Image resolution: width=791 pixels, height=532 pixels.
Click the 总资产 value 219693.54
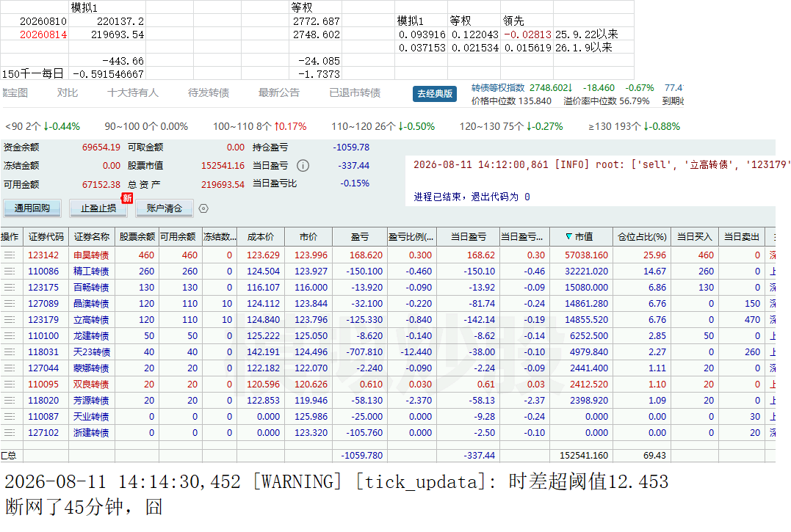coord(223,184)
